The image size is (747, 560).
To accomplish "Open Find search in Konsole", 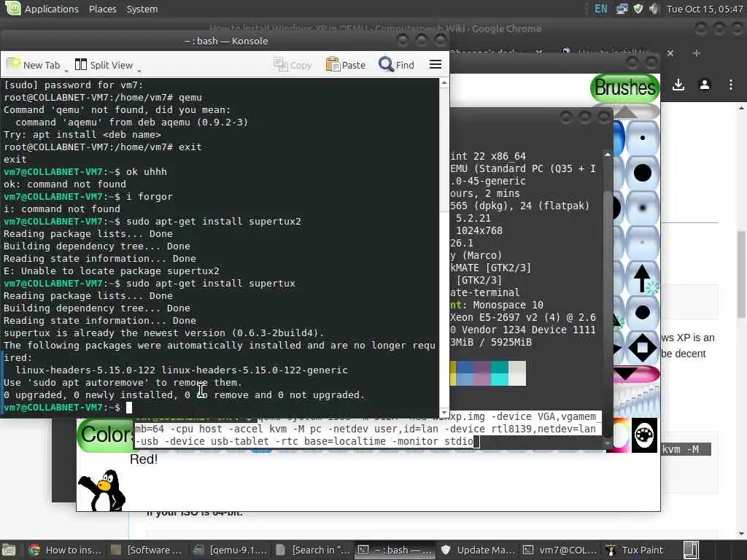I will (x=396, y=65).
